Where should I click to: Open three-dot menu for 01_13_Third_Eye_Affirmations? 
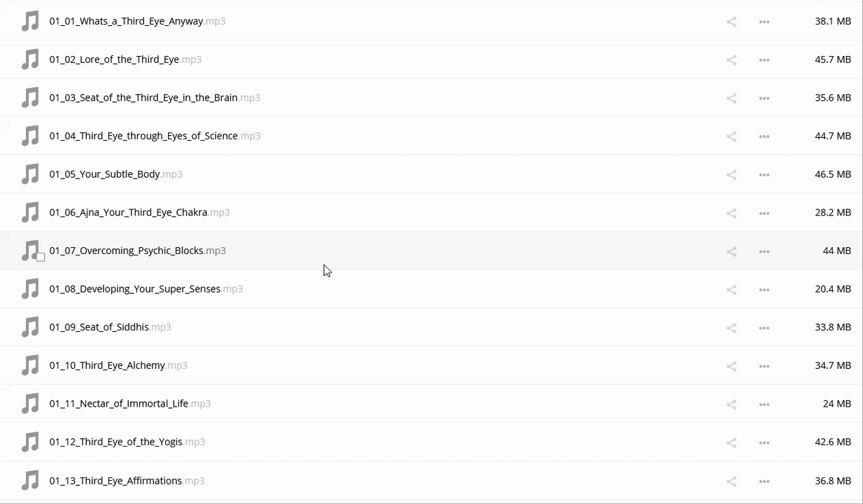pos(764,481)
